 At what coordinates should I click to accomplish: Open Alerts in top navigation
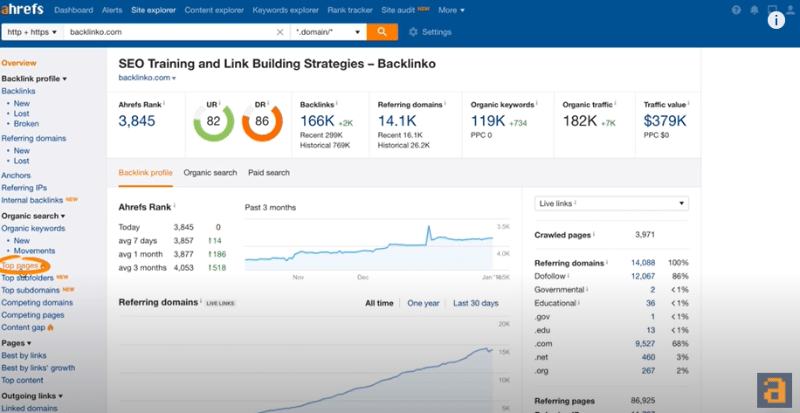112,10
